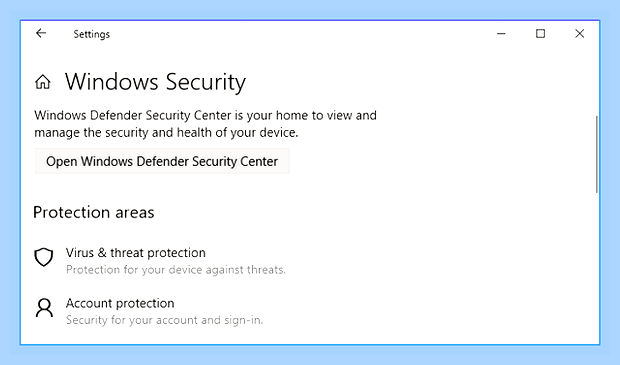Open Windows Defender Security Center
Viewport: 620px width, 365px height.
tap(162, 161)
